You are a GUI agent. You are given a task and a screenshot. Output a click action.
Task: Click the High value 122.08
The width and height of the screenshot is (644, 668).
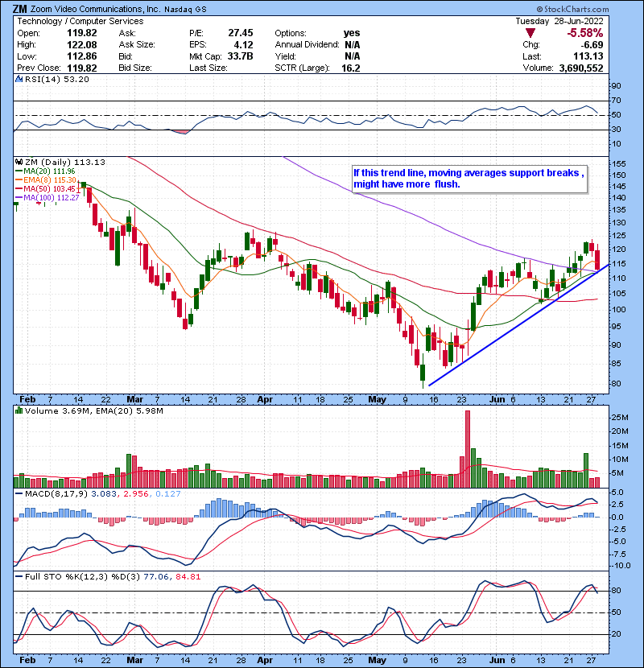(x=82, y=45)
